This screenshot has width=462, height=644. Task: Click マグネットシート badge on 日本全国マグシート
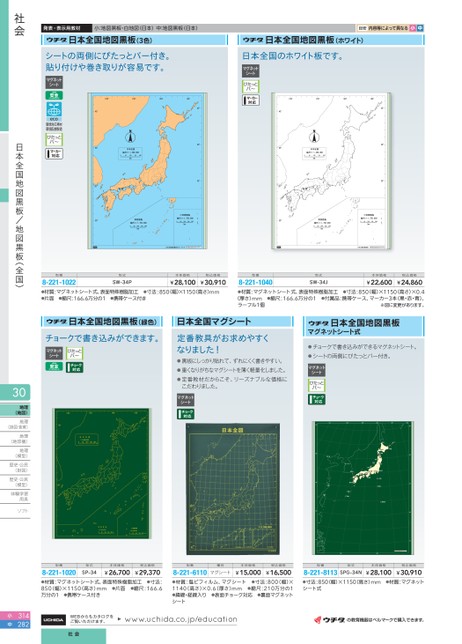point(185,400)
